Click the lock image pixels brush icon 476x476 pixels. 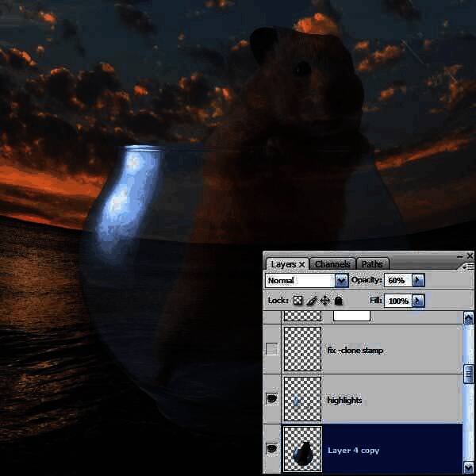click(x=312, y=301)
